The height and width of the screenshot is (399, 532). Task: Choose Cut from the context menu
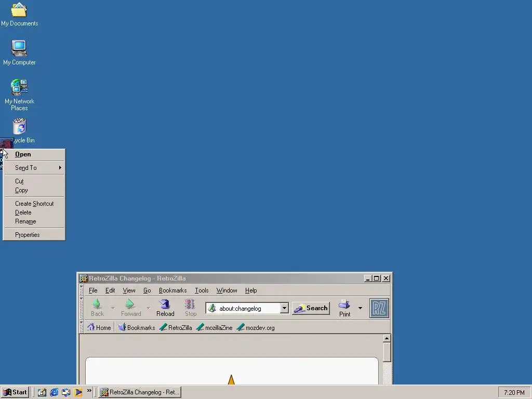(x=34, y=181)
